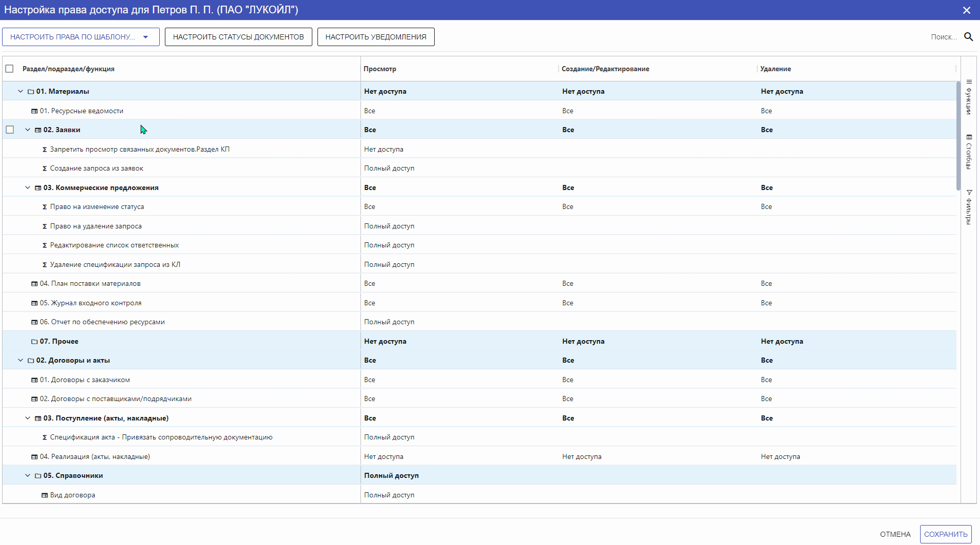Viewport: 980px width, 545px height.
Task: Open the Columns side panel tab
Action: pyautogui.click(x=969, y=152)
